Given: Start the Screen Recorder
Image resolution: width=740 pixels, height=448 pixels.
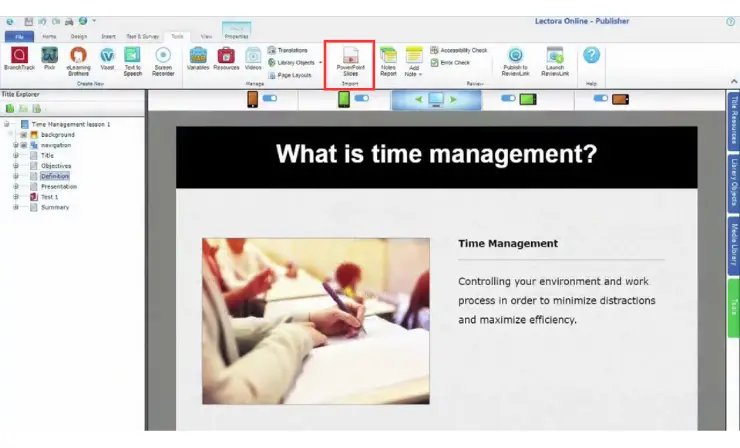Looking at the screenshot, I should [x=163, y=61].
